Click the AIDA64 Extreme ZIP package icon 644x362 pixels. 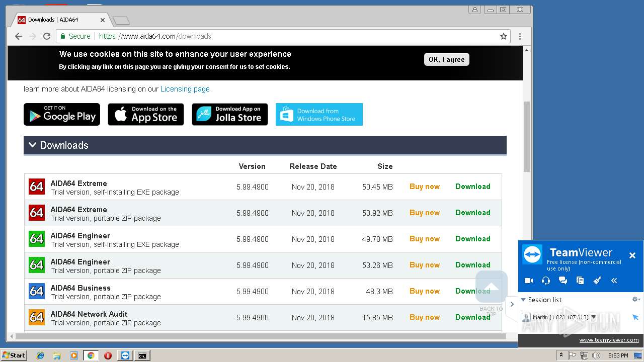pyautogui.click(x=37, y=213)
